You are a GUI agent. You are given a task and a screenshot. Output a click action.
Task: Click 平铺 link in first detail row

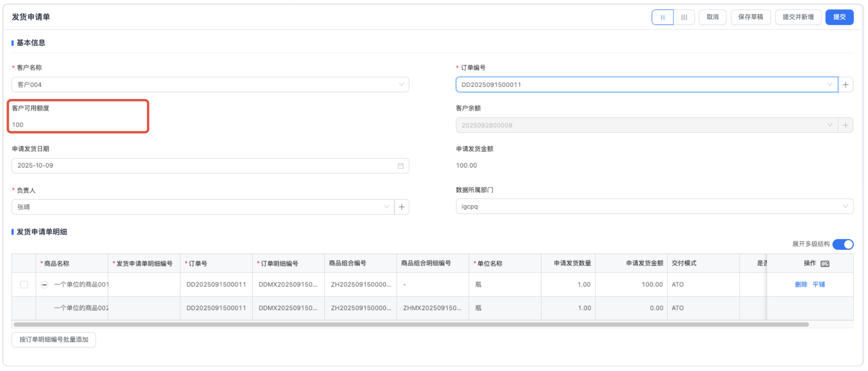point(819,284)
